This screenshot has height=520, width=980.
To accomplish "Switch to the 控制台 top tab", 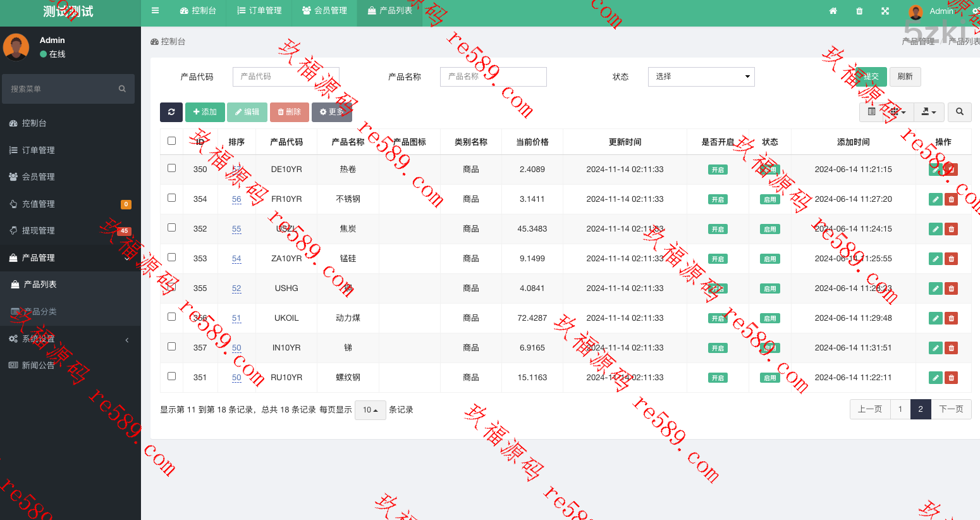I will [x=198, y=11].
